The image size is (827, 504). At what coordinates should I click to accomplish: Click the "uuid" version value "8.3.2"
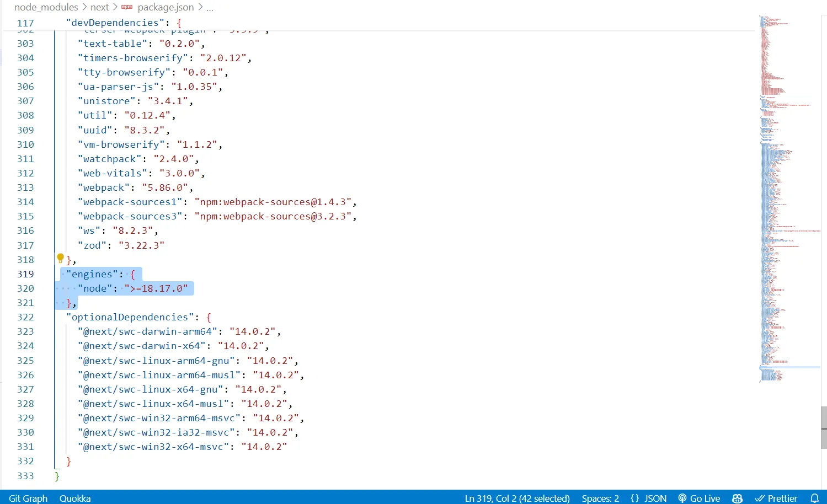point(145,130)
